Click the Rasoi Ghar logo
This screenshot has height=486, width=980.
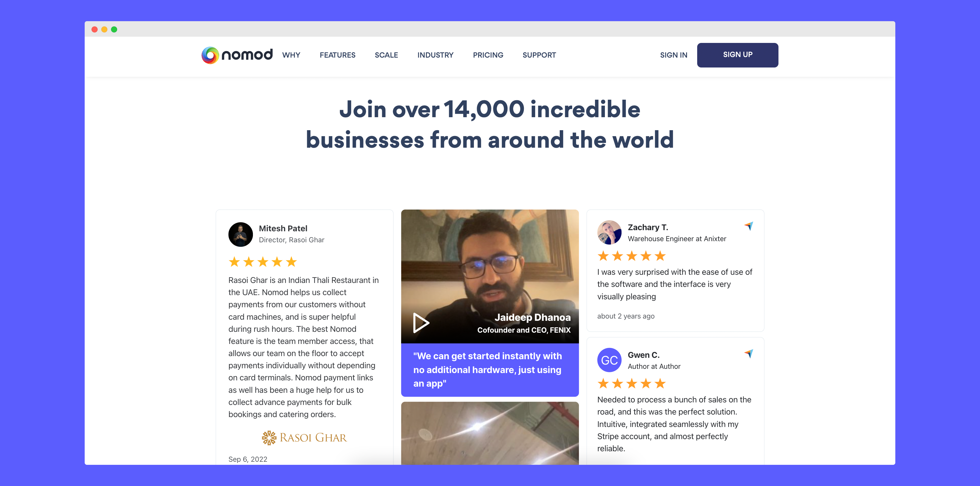pos(304,438)
